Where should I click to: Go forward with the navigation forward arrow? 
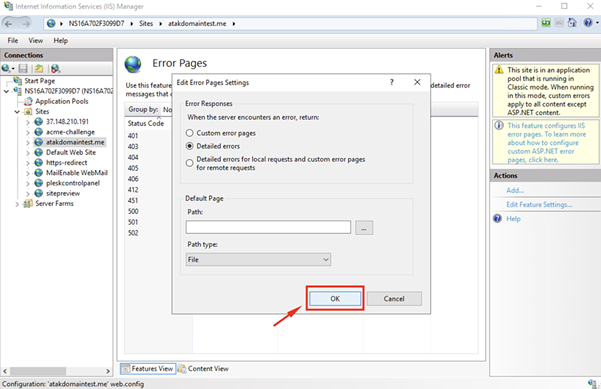point(26,24)
